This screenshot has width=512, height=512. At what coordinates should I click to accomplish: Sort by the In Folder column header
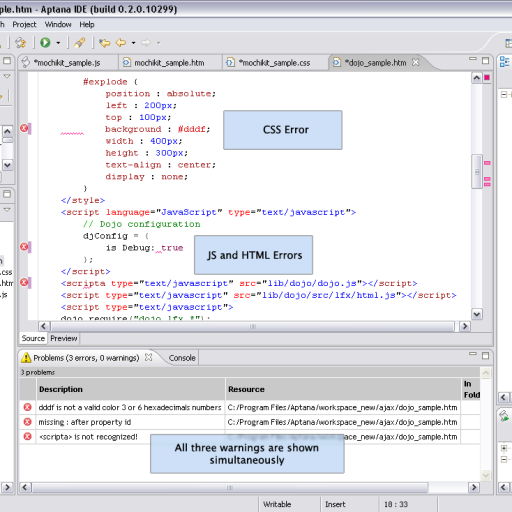(x=471, y=389)
